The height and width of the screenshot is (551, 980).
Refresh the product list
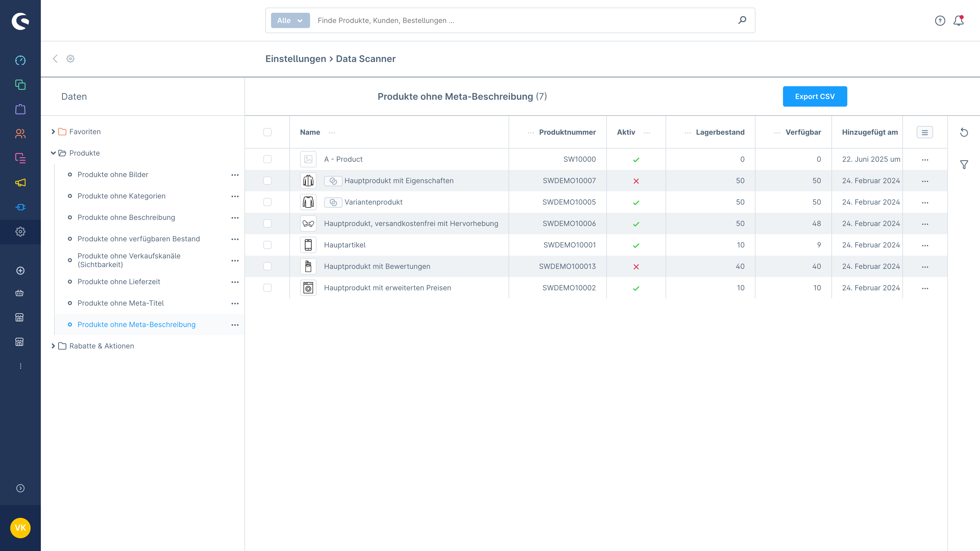[964, 132]
